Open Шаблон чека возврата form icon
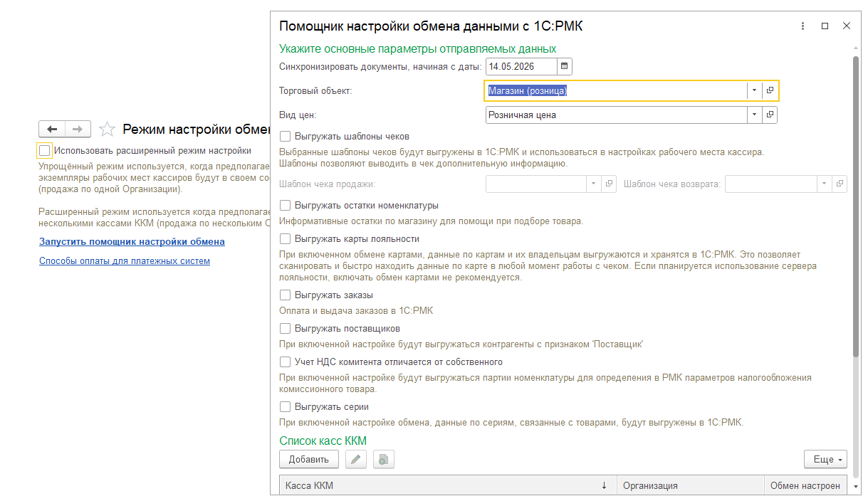Viewport: 868px width, 501px height. click(840, 184)
